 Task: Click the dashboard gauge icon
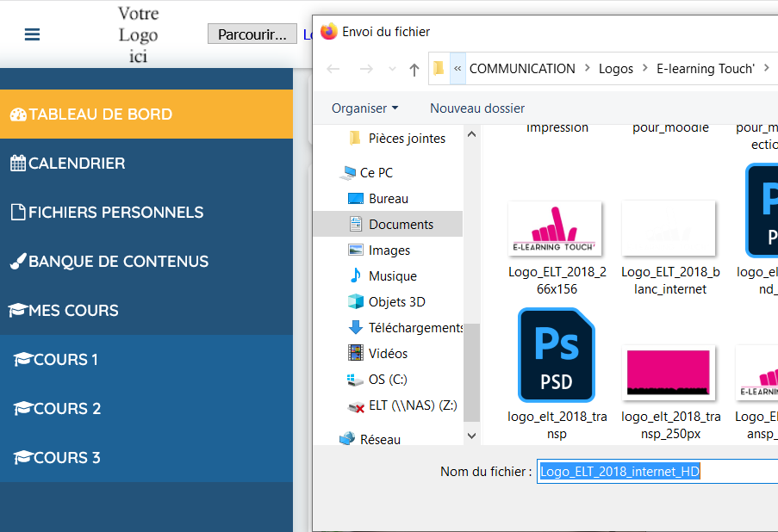click(18, 114)
